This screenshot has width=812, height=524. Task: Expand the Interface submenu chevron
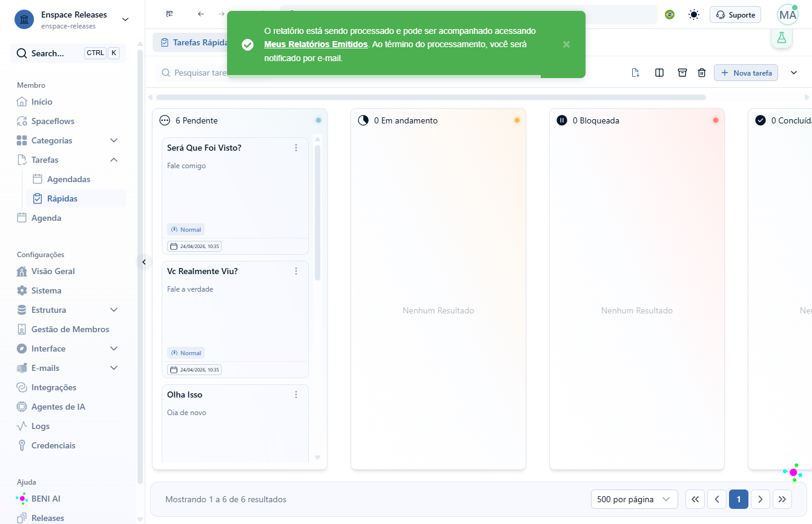pos(114,349)
